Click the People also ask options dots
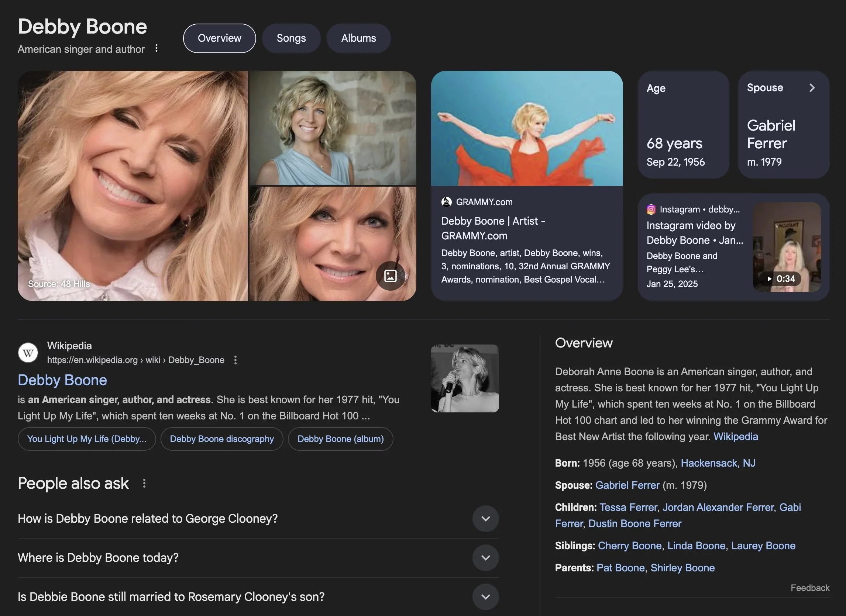Viewport: 846px width, 616px height. 144,483
